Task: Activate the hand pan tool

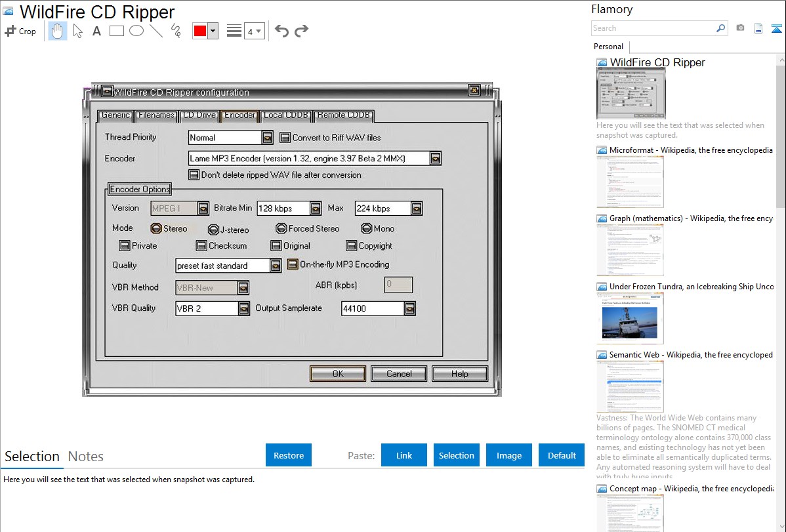Action: [x=57, y=31]
